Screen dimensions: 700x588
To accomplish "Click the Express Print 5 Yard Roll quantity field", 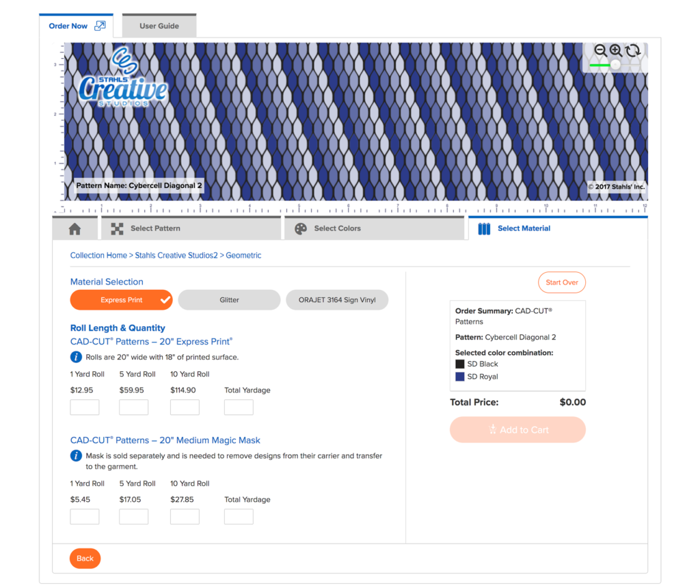I will 133,407.
